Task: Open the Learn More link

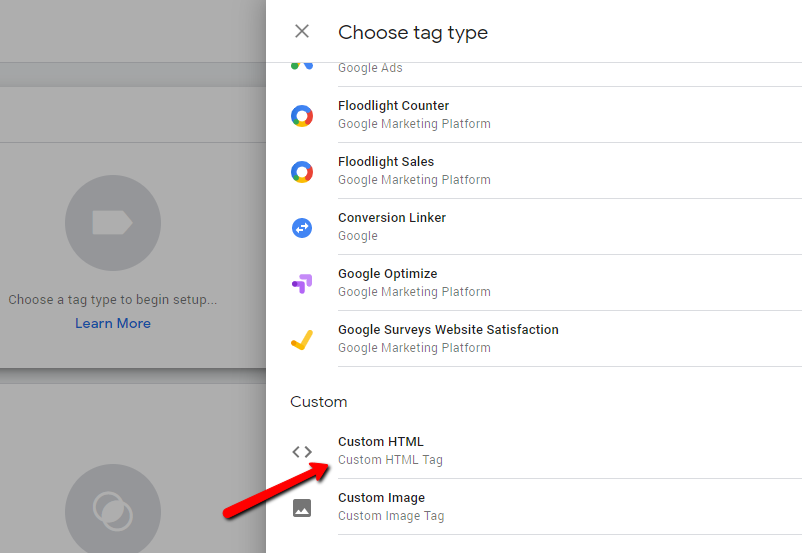Action: [113, 323]
